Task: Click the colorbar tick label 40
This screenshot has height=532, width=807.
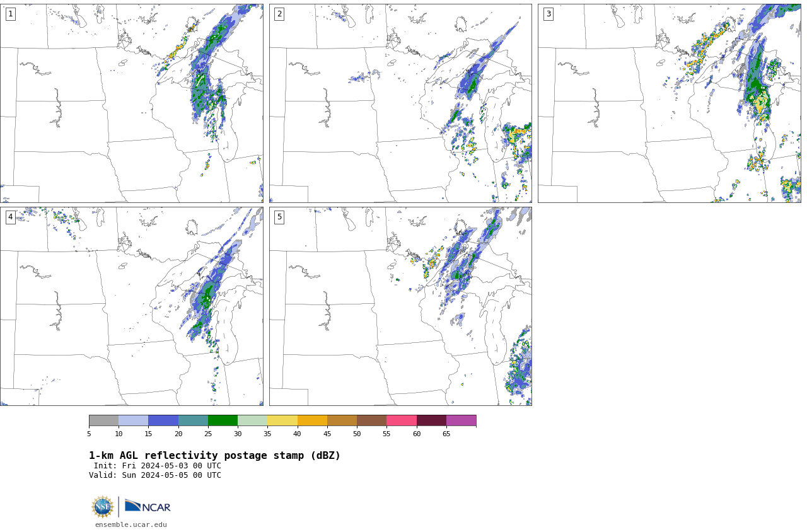Action: tap(297, 434)
